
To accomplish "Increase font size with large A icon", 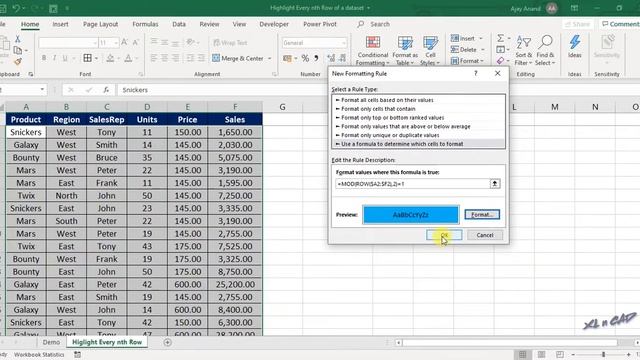I will pyautogui.click(x=124, y=42).
